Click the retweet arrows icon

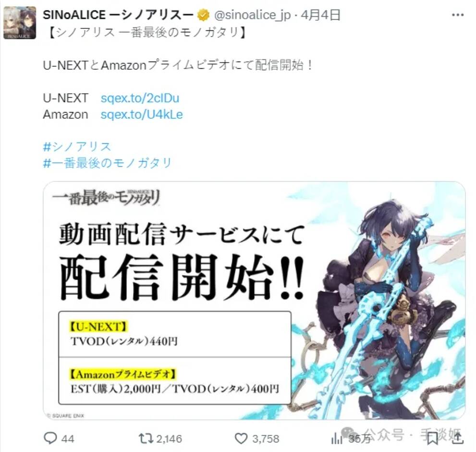(x=146, y=439)
